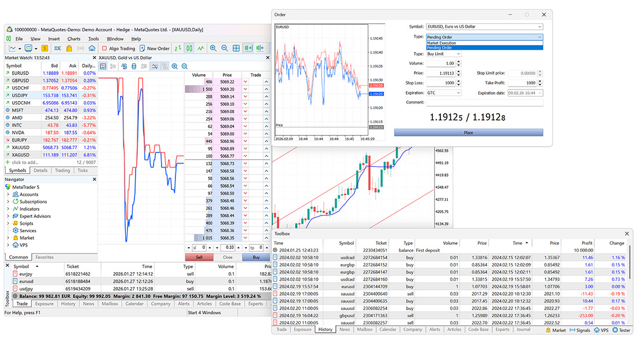
Task: Switch to the Exposure tab in Toolbox
Action: 302,330
